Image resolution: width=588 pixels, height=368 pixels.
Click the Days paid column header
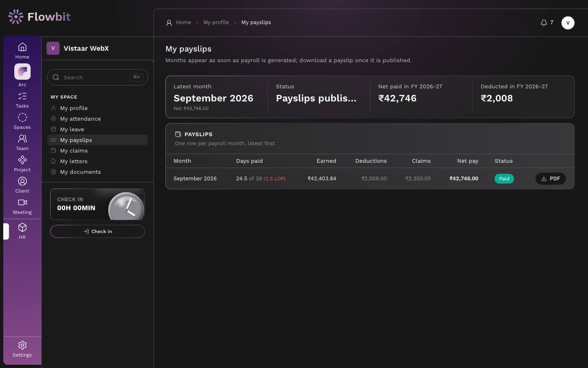point(249,161)
